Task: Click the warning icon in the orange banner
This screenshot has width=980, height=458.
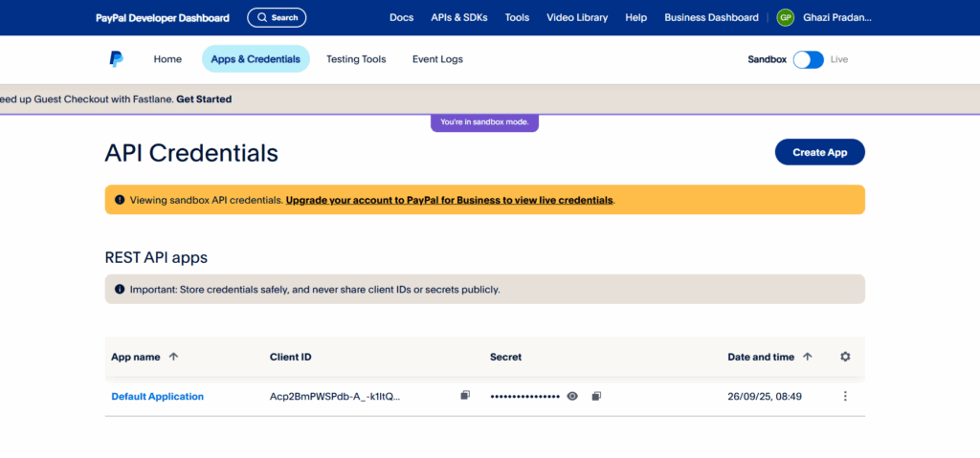Action: 120,200
